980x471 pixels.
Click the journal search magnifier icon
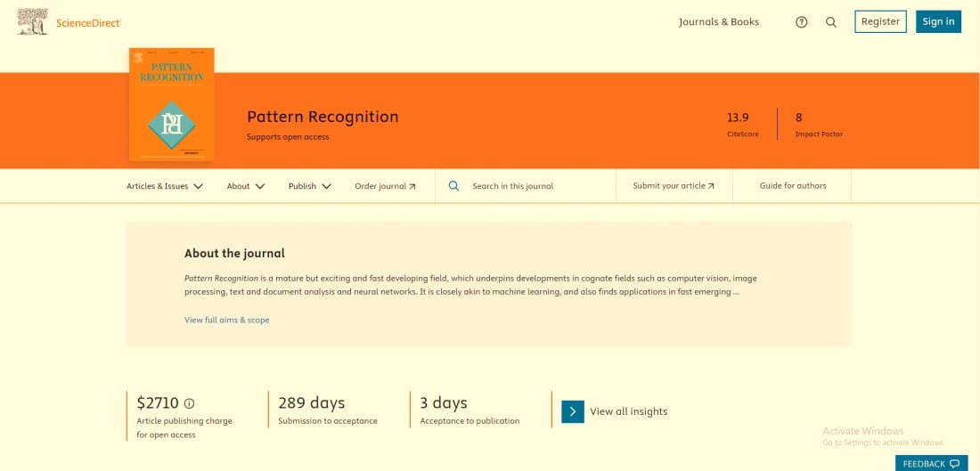pos(453,185)
